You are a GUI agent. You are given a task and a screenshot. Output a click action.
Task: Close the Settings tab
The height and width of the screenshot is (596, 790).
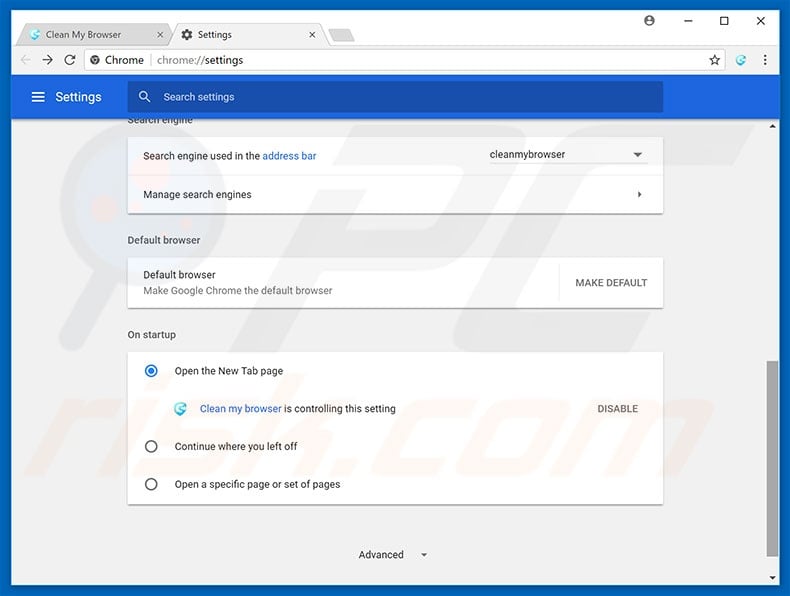pos(312,34)
